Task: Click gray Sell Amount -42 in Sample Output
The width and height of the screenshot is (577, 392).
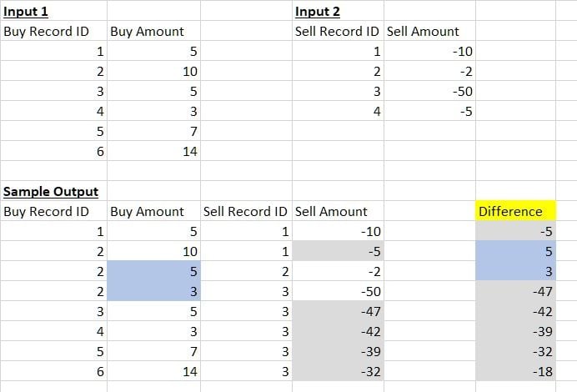Action: point(338,331)
